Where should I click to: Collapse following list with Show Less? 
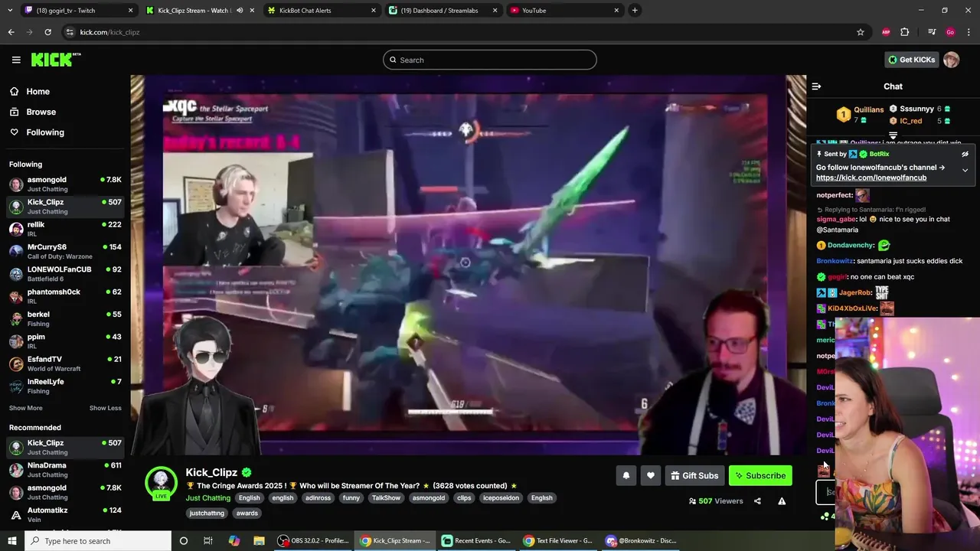click(x=105, y=408)
